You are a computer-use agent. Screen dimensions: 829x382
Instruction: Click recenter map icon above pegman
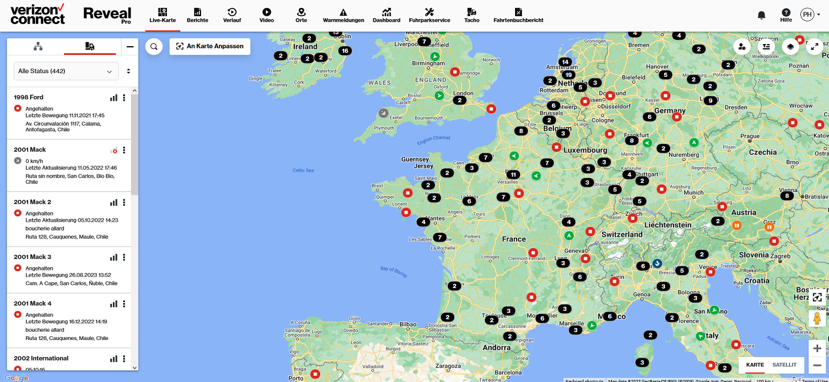pos(817,297)
